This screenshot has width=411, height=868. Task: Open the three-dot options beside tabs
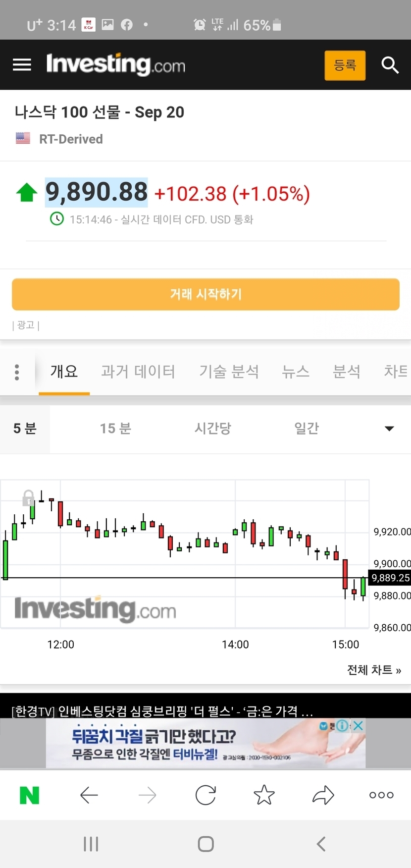[x=17, y=372]
